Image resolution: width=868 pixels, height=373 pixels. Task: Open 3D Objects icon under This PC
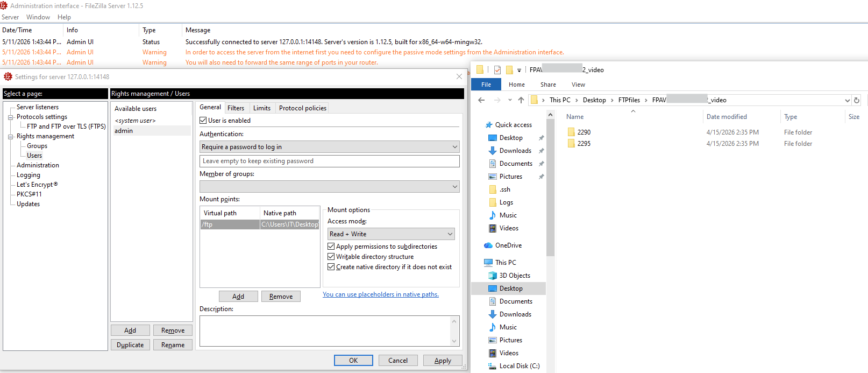tap(492, 276)
